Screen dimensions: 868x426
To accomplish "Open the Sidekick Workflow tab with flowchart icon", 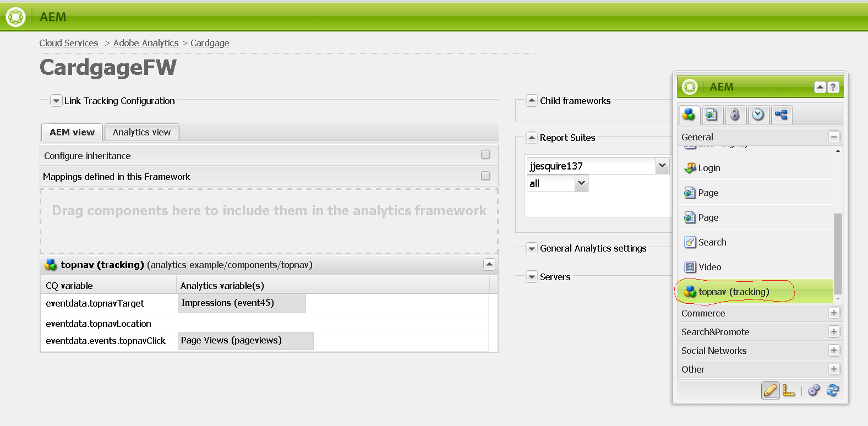I will point(781,114).
